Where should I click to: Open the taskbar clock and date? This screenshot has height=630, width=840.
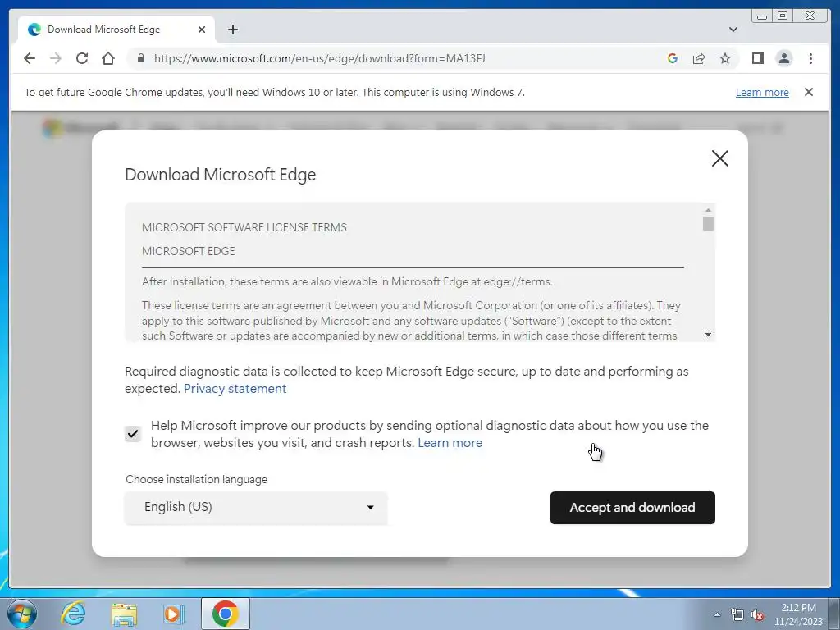point(798,614)
